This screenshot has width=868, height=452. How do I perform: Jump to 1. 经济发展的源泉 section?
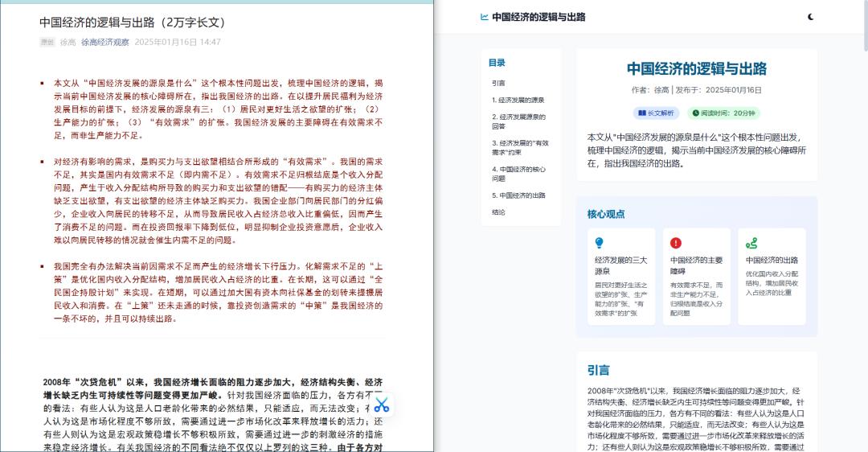click(518, 100)
